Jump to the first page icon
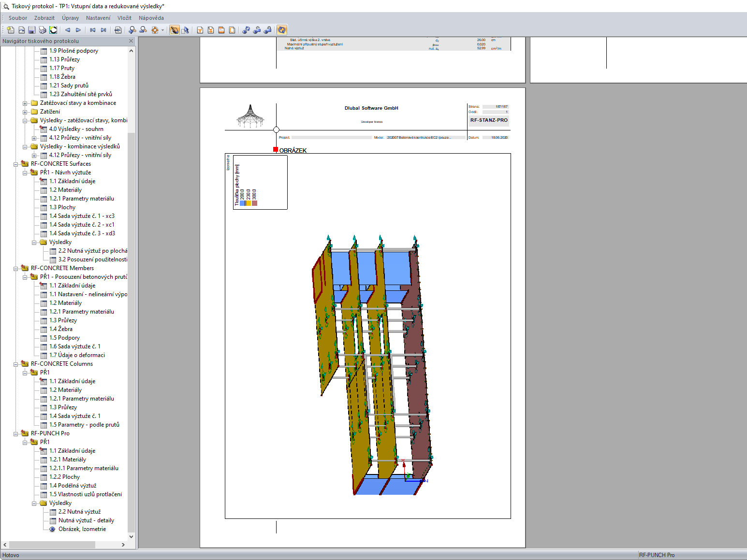This screenshot has width=747, height=560. coord(93,30)
